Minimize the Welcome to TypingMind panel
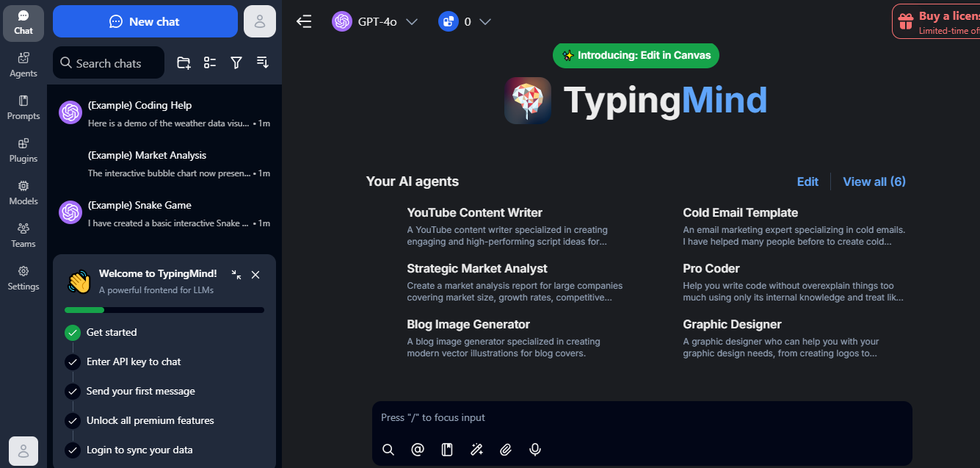The image size is (980, 468). pyautogui.click(x=236, y=275)
